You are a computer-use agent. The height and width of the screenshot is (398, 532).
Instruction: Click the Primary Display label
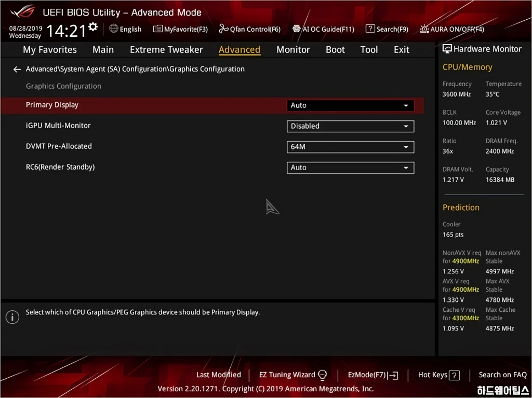pos(52,105)
